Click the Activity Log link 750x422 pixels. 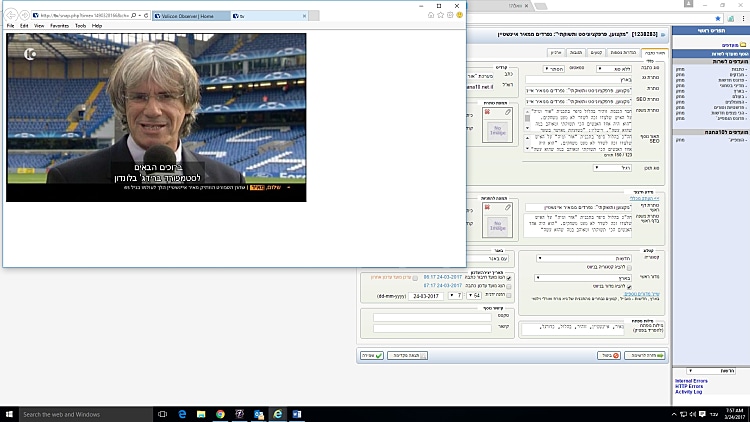click(689, 392)
